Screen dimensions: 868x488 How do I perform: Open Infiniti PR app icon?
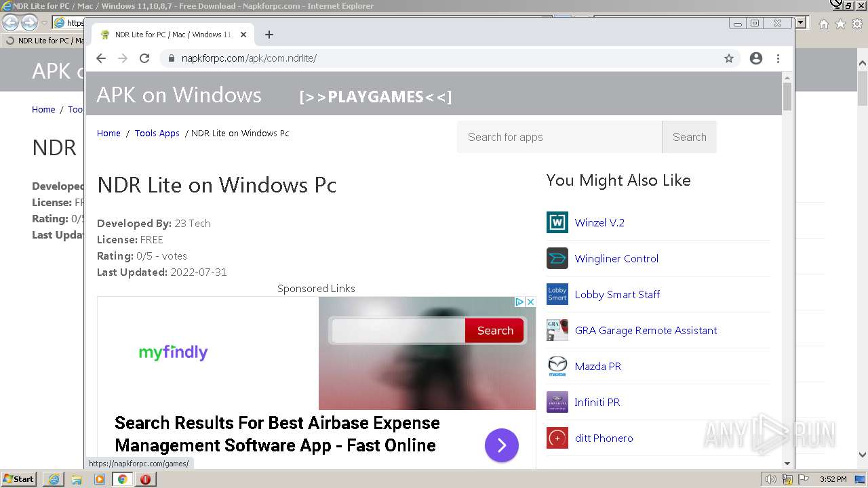coord(557,402)
